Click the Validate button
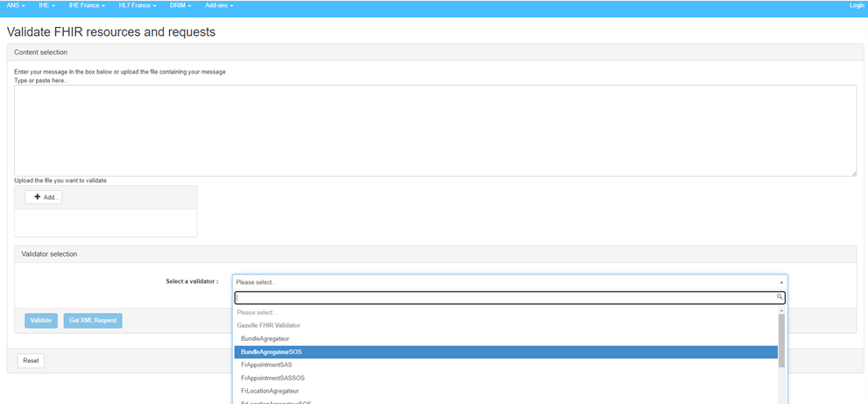 click(41, 321)
